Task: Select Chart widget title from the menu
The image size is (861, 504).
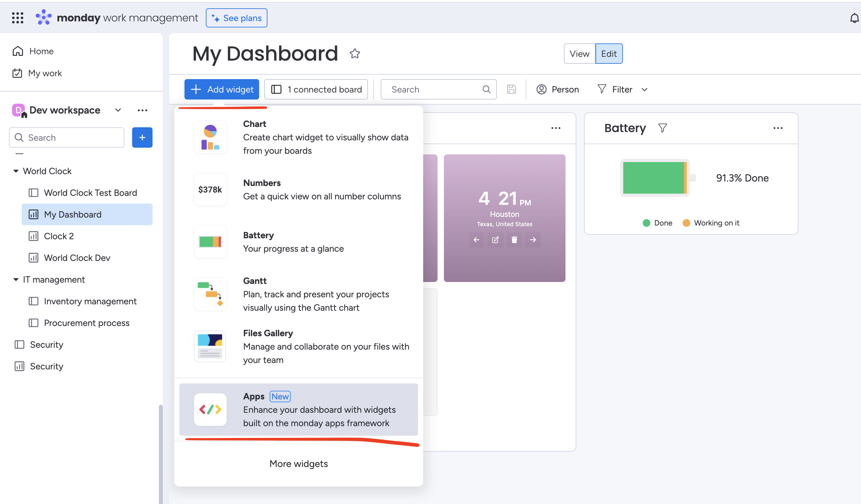Action: [255, 124]
